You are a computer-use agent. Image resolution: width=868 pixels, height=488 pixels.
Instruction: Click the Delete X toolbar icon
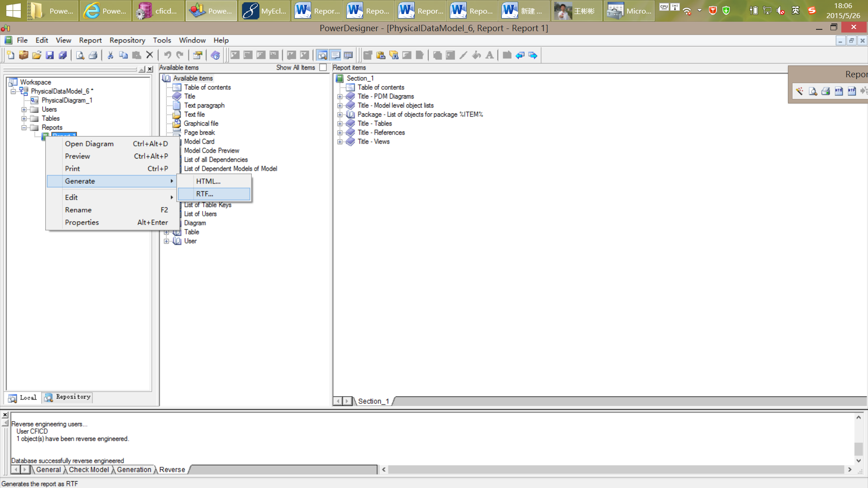(150, 55)
